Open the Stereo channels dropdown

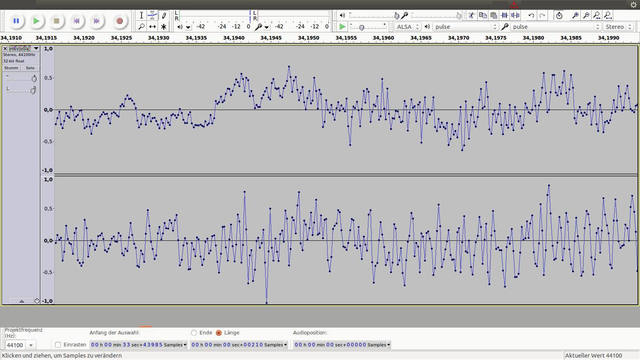pos(618,27)
